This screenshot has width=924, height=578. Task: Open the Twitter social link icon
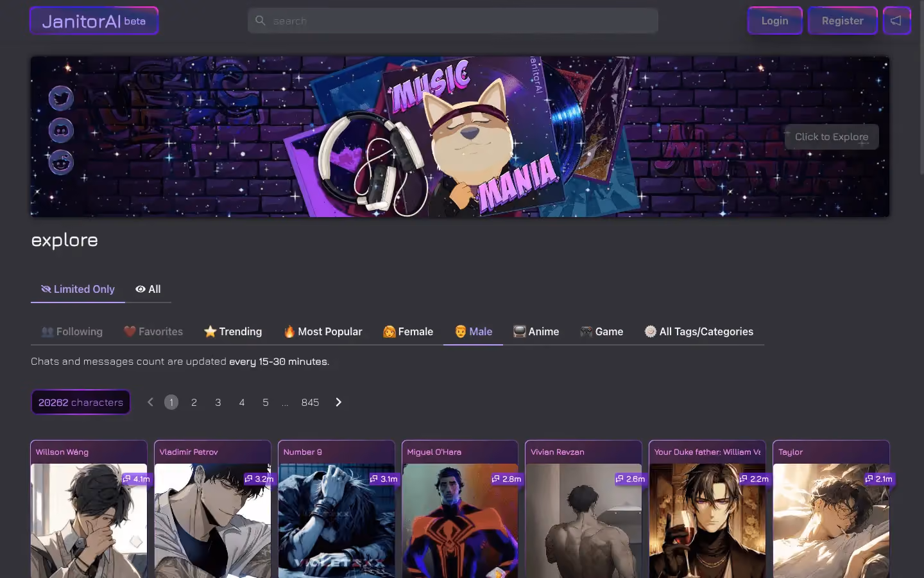tap(61, 98)
